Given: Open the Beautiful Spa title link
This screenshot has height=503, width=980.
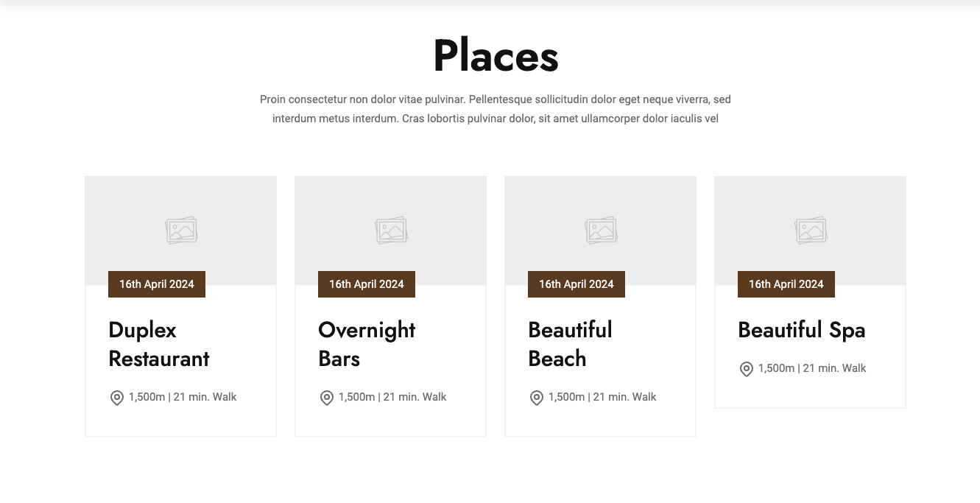Looking at the screenshot, I should tap(801, 330).
